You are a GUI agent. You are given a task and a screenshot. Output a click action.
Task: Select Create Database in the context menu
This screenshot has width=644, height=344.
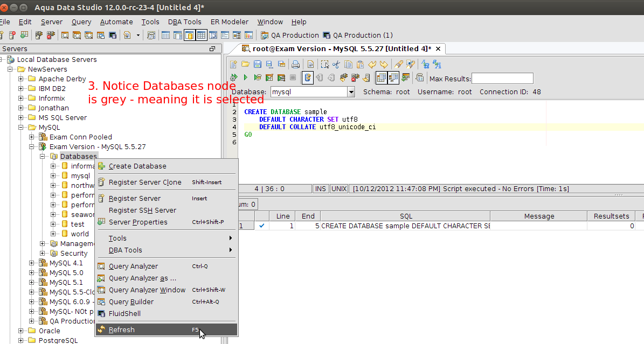click(167, 166)
